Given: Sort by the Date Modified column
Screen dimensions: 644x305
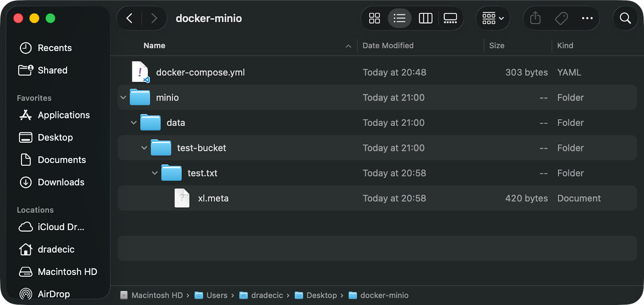Looking at the screenshot, I should [x=388, y=45].
